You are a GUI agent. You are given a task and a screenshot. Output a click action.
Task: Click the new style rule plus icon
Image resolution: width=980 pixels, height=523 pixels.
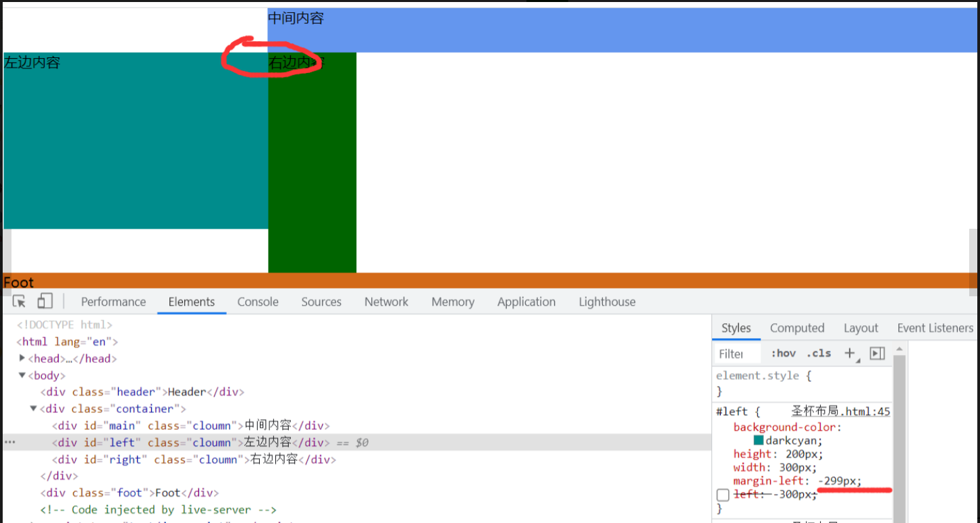point(850,353)
